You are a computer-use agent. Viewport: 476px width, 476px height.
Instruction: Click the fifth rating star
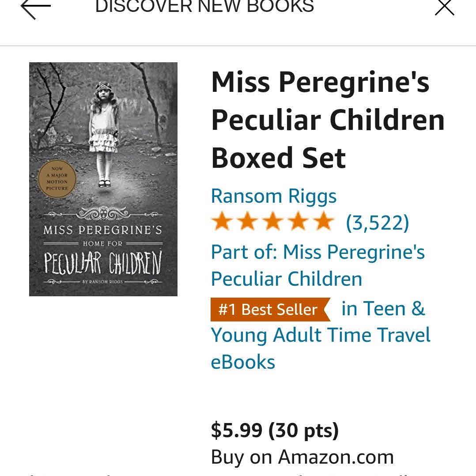[324, 222]
